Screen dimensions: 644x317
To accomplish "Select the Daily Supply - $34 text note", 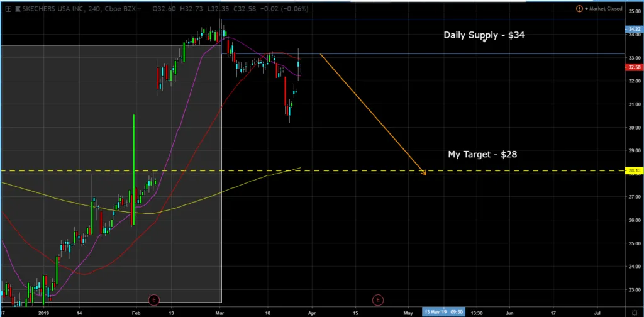I will click(484, 35).
